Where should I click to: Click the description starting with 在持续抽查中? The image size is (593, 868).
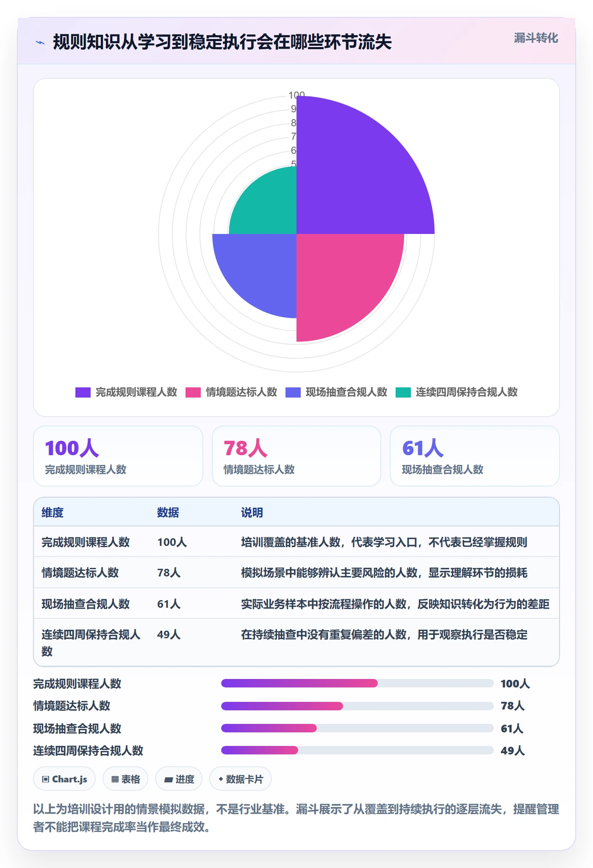[x=384, y=634]
